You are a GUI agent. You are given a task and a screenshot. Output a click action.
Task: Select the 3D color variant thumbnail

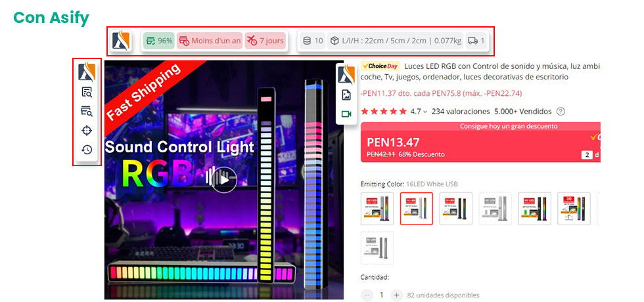(574, 209)
